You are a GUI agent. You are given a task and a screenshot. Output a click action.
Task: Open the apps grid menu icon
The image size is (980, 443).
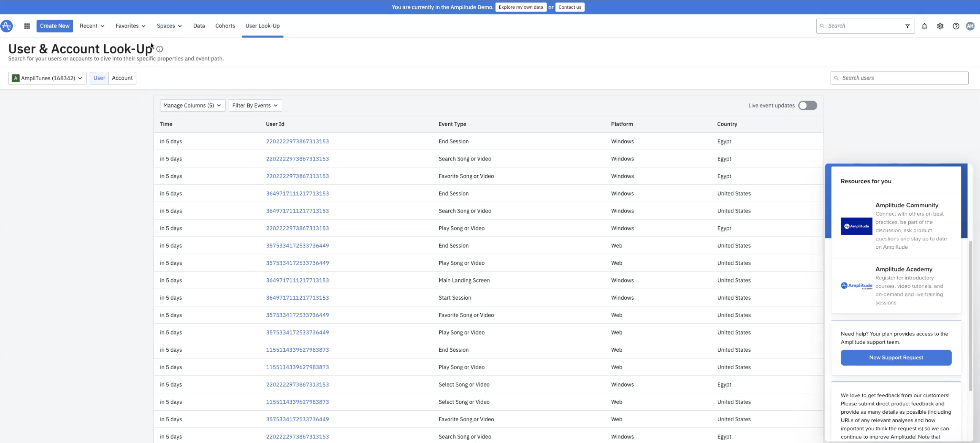27,26
